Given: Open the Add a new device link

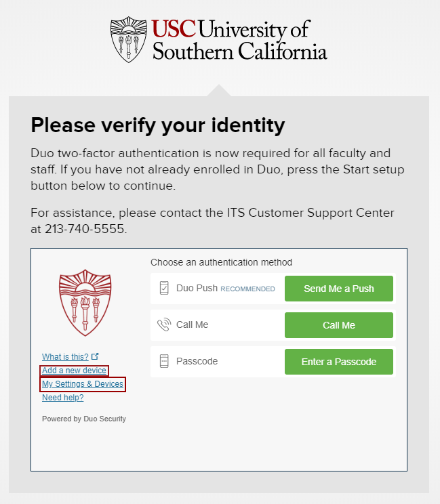Looking at the screenshot, I should point(74,371).
